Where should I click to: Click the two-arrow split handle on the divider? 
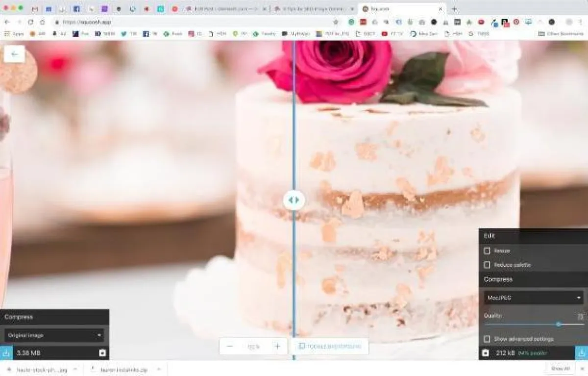tap(294, 200)
